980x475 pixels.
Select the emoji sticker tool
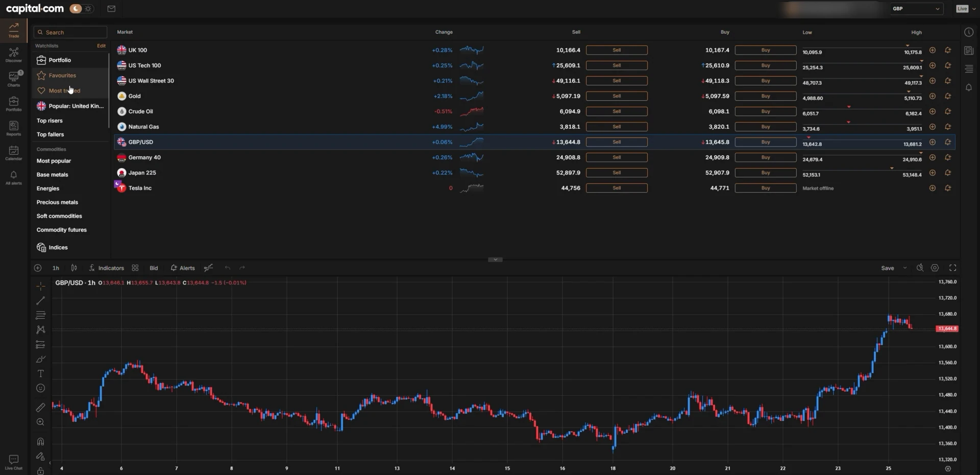41,388
